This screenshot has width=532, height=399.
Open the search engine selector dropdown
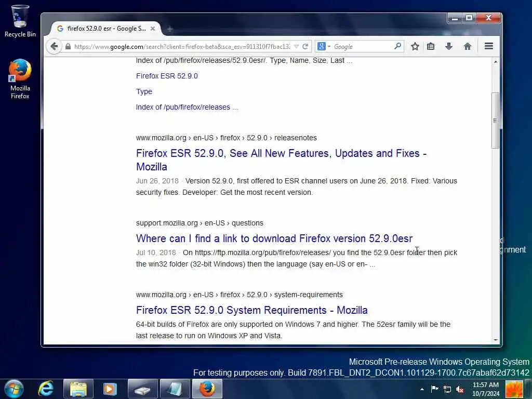point(324,46)
